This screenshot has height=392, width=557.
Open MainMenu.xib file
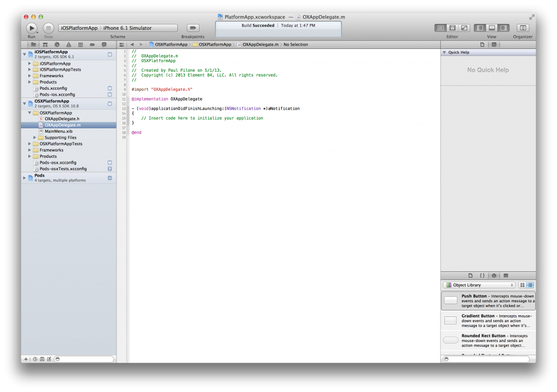69,132
